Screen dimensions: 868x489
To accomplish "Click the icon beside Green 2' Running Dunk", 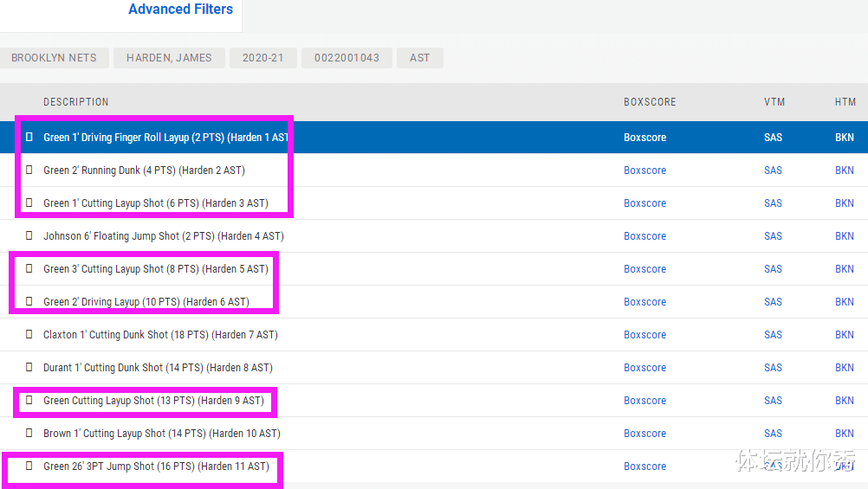I will (x=29, y=171).
